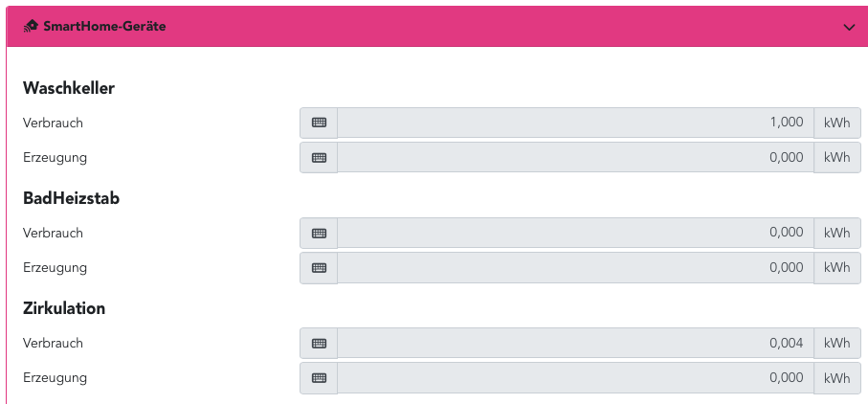Select the Waschkeller Verbrauch value field
Viewport: 868px width, 404px height.
click(575, 123)
